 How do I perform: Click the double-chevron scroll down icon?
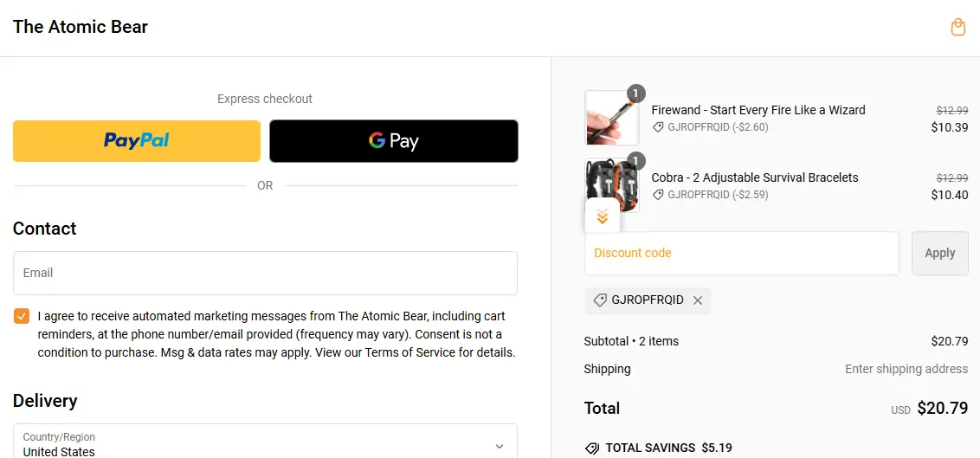click(603, 216)
